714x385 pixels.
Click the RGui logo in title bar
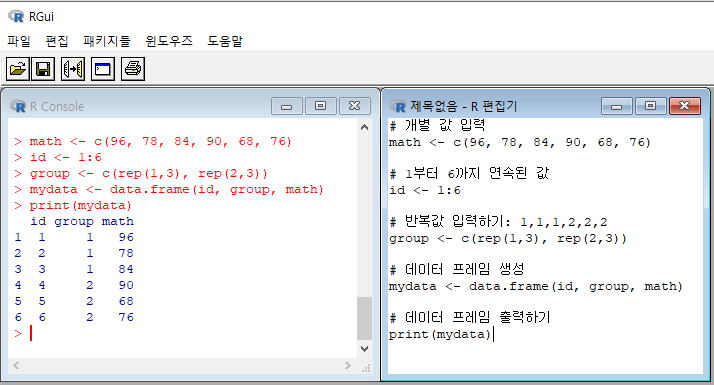pyautogui.click(x=16, y=16)
